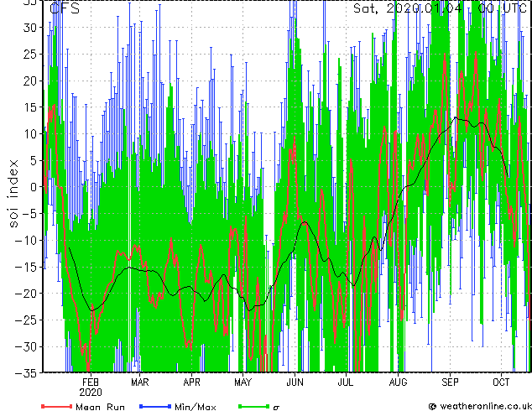Click the y-axis value 15
The image size is (532, 411).
(30, 107)
